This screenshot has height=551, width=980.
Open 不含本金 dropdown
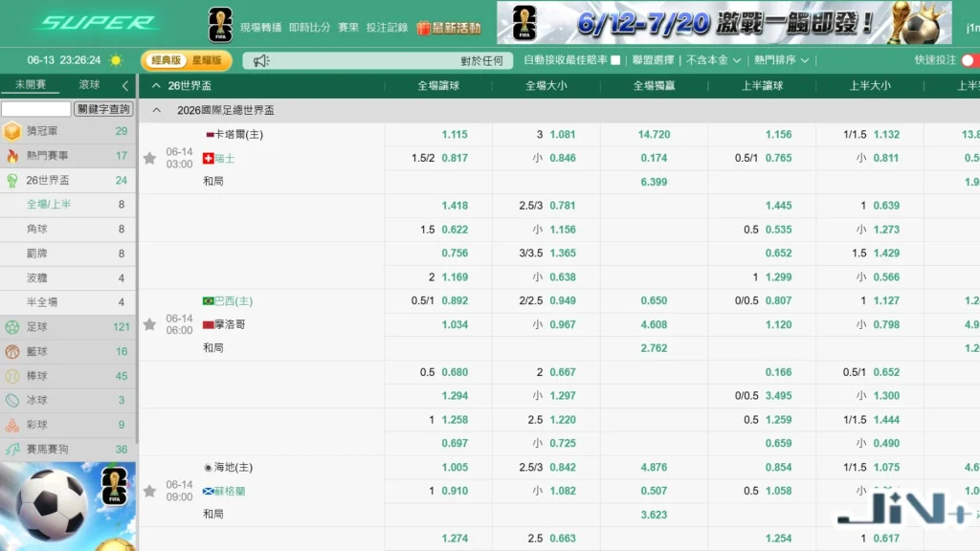pos(713,60)
